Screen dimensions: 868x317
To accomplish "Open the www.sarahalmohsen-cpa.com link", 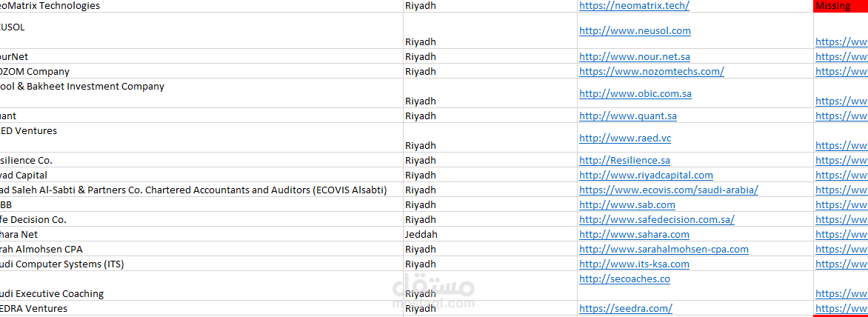I will coord(664,249).
